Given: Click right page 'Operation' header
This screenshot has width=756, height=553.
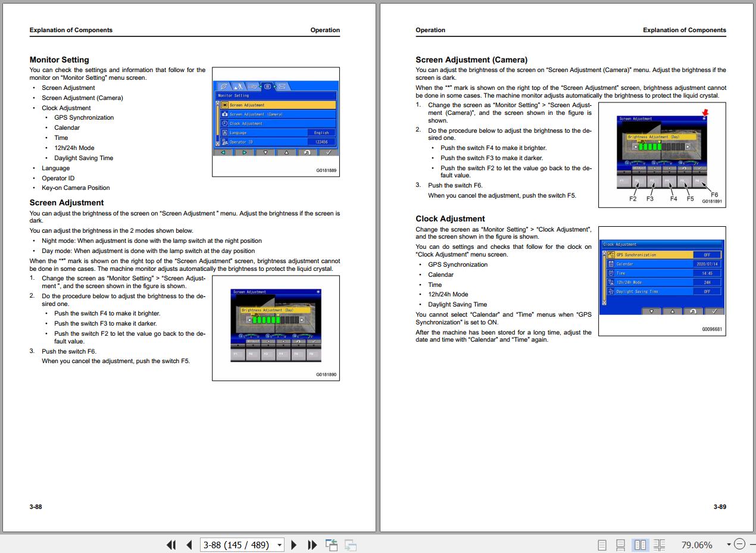Looking at the screenshot, I should pos(430,30).
